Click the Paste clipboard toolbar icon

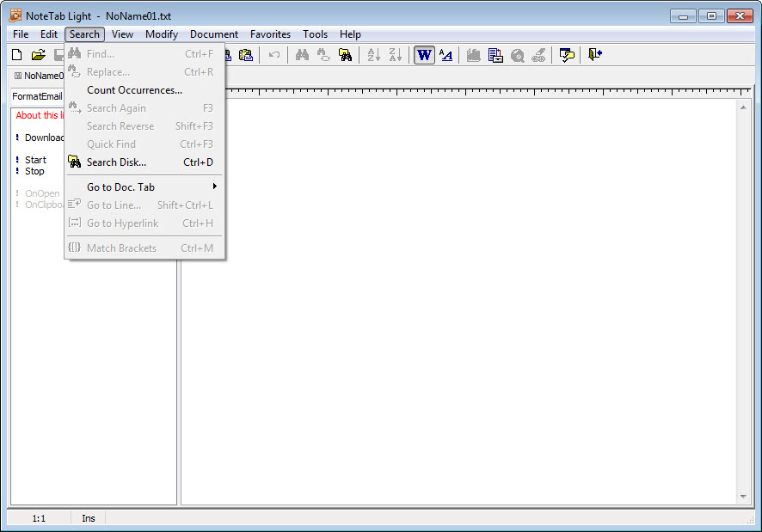point(246,54)
